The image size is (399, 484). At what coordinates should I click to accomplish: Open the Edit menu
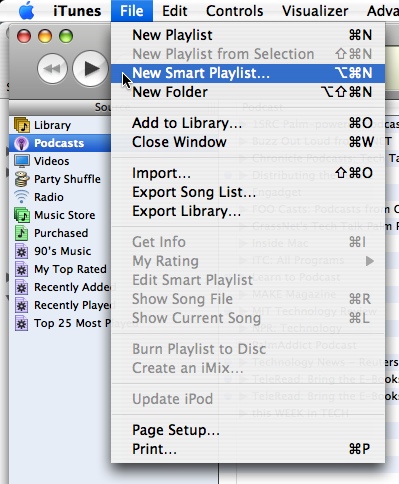174,11
